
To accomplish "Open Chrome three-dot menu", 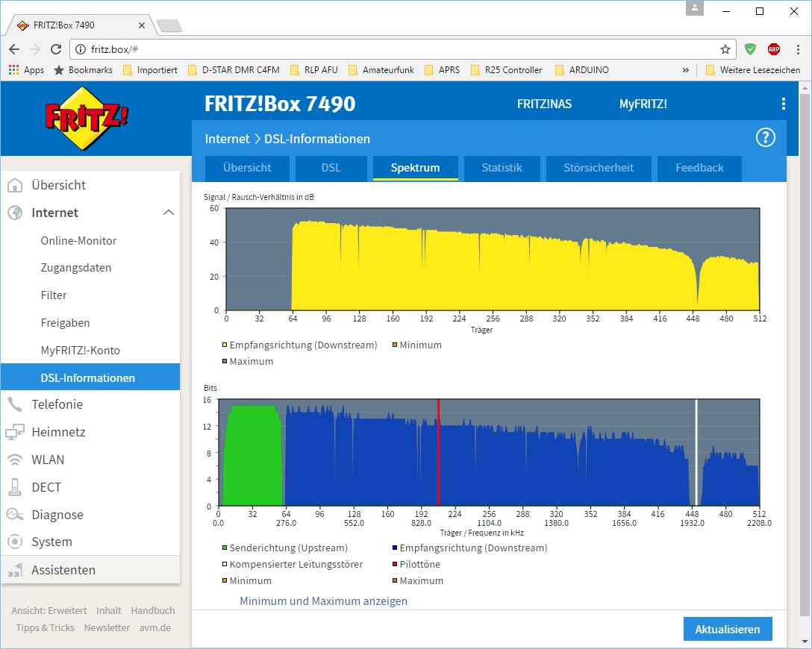I will pyautogui.click(x=798, y=49).
